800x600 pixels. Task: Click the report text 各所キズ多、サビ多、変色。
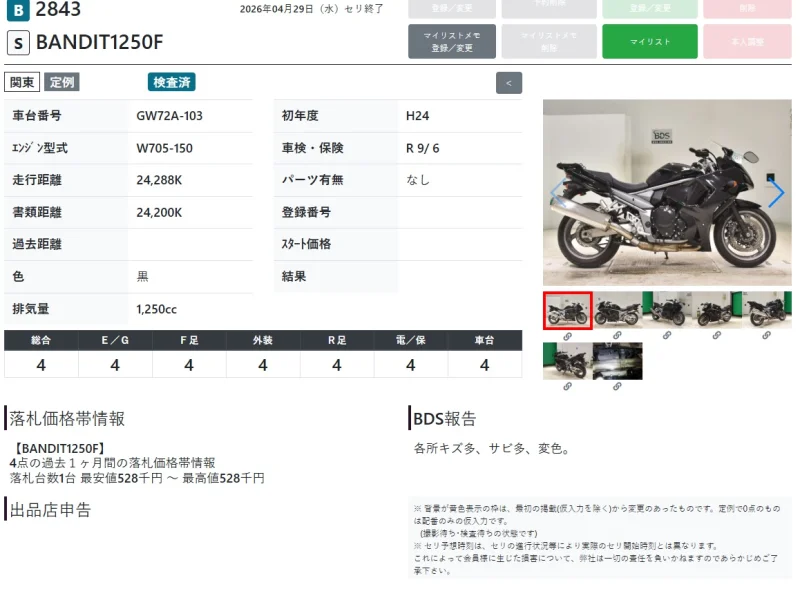point(492,449)
